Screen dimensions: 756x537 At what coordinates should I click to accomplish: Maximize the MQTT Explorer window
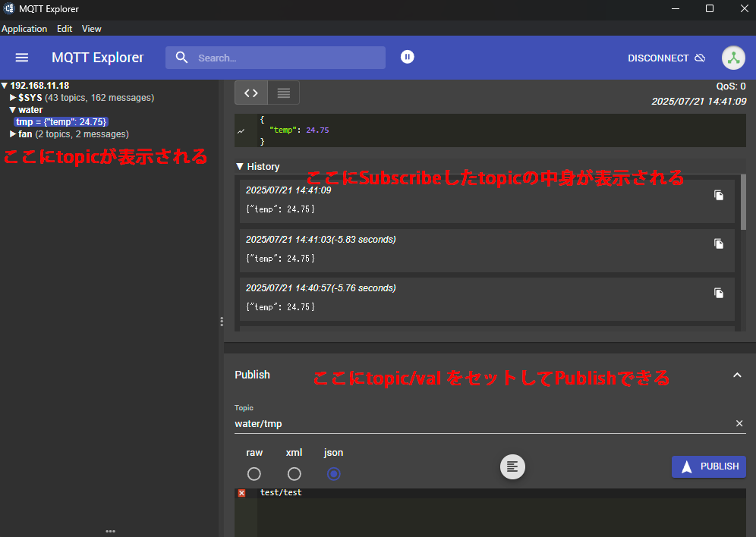(710, 8)
